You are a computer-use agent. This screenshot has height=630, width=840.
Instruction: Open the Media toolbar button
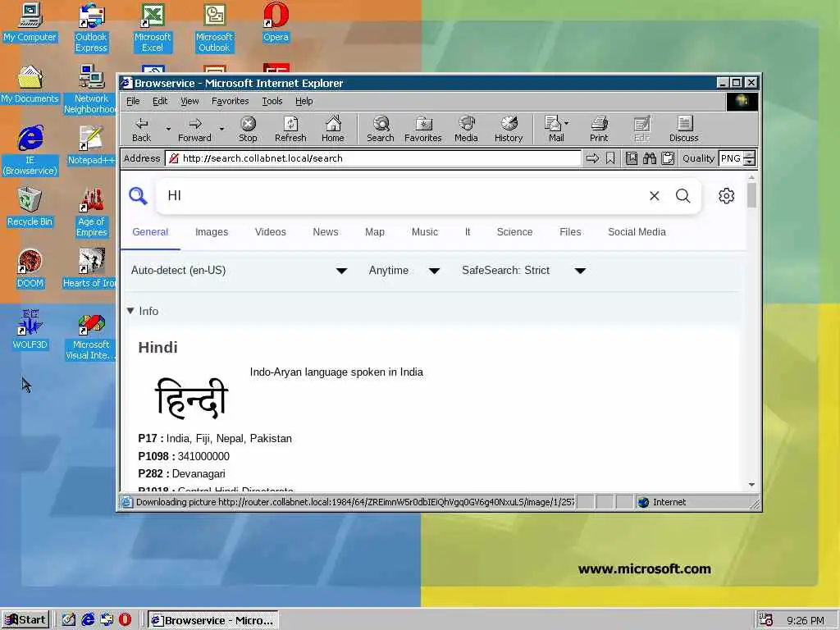click(466, 130)
